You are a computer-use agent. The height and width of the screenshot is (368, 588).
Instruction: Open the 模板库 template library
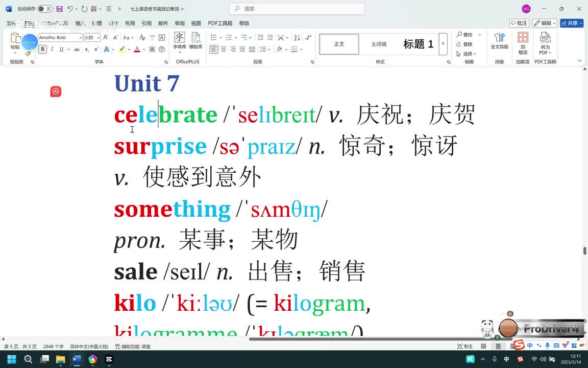pyautogui.click(x=196, y=40)
